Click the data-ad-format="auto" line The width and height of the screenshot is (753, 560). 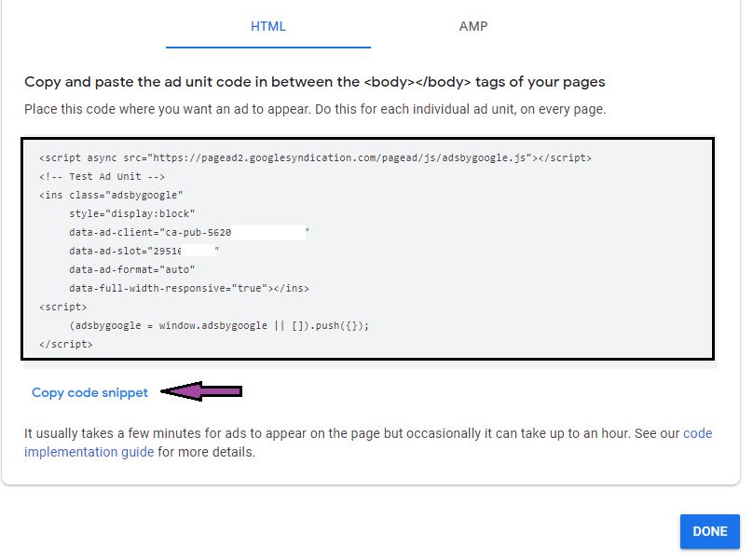pyautogui.click(x=132, y=269)
